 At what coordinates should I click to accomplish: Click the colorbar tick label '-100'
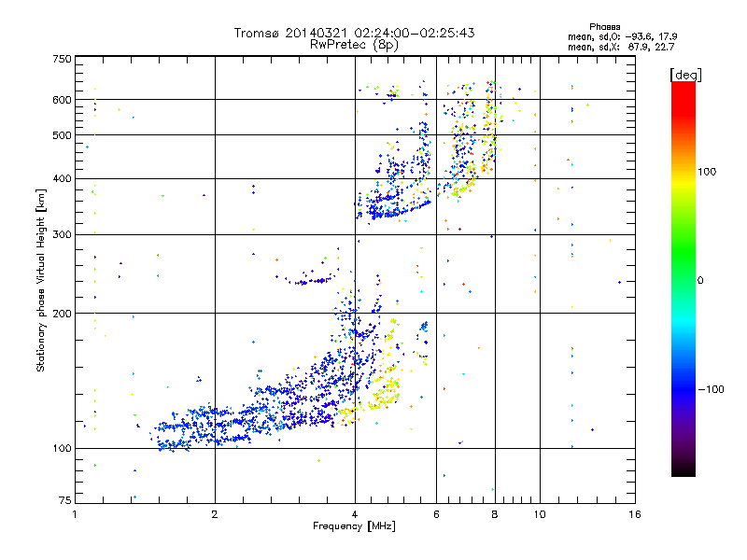click(711, 389)
